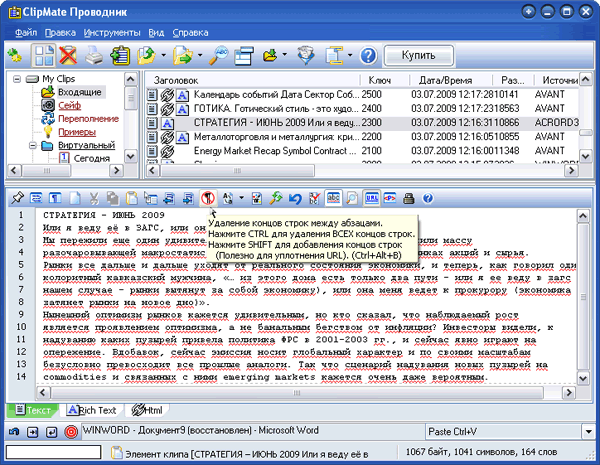Click the shift left indent icon
Image resolution: width=600 pixels, height=465 pixels.
[x=169, y=198]
